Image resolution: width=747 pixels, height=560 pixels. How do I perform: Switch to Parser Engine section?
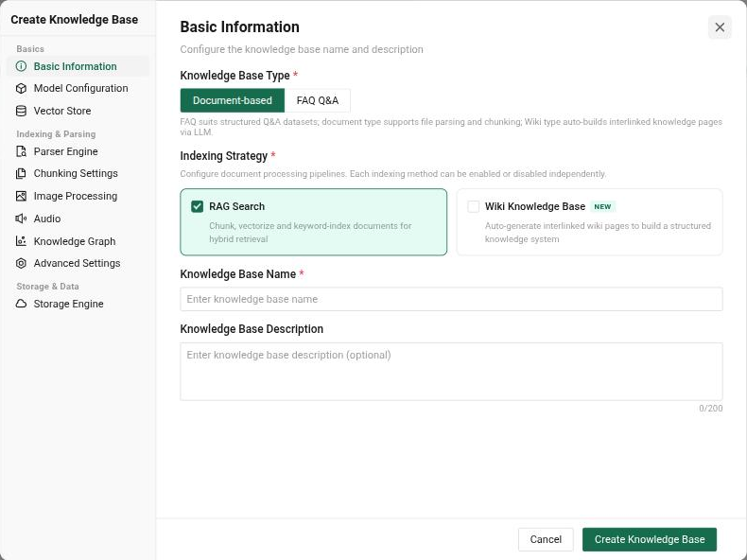(78, 151)
